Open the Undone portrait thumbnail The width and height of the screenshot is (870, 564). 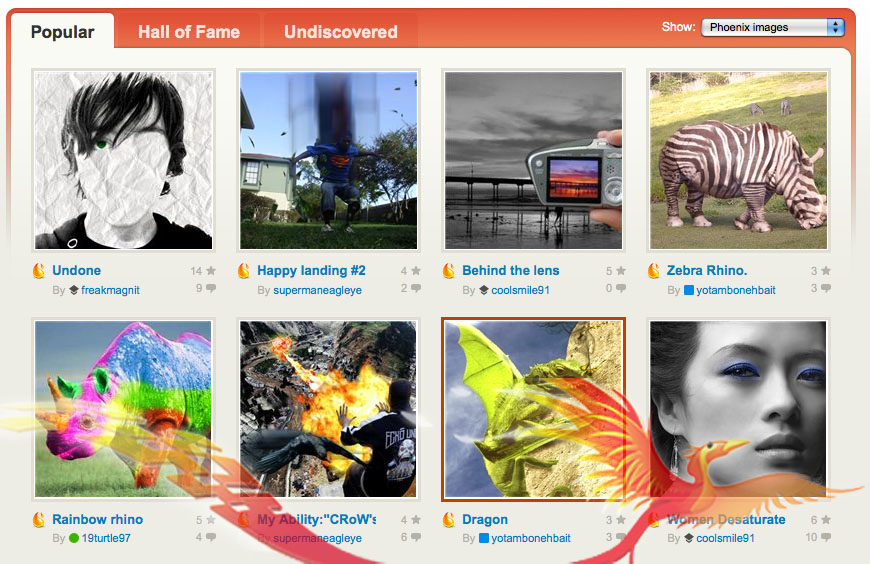tap(123, 160)
